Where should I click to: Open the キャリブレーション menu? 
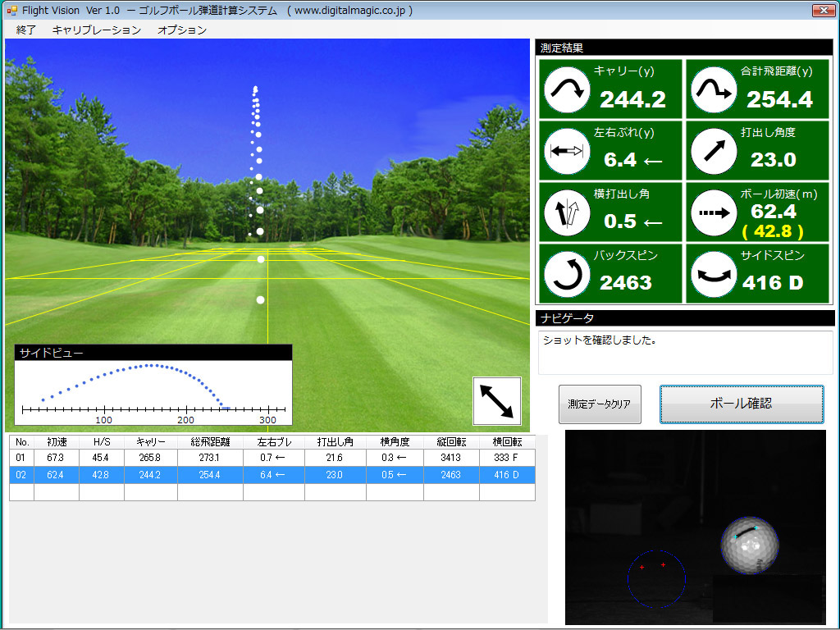pos(96,30)
